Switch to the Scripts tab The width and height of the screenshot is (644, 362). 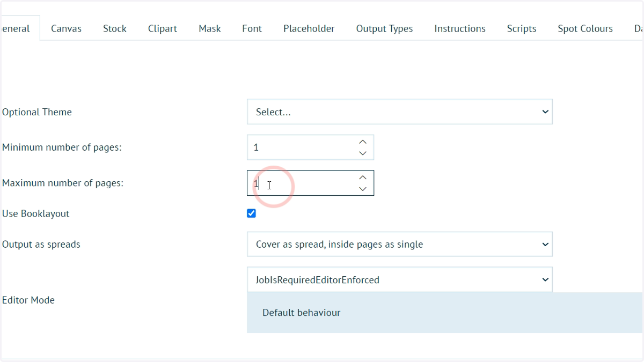[522, 28]
